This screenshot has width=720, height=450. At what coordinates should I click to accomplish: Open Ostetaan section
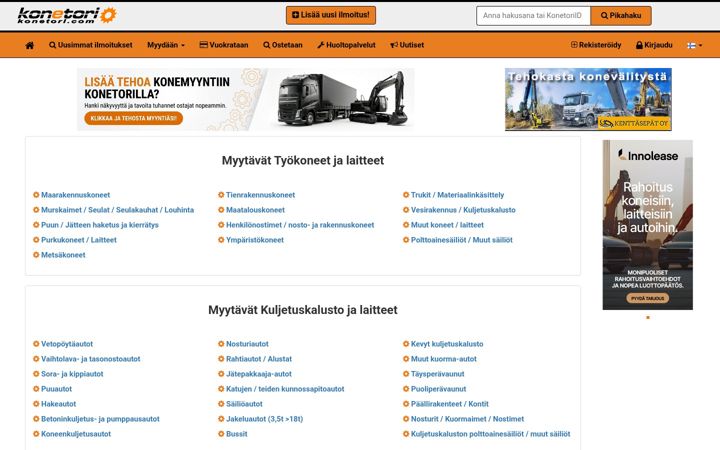pyautogui.click(x=282, y=45)
